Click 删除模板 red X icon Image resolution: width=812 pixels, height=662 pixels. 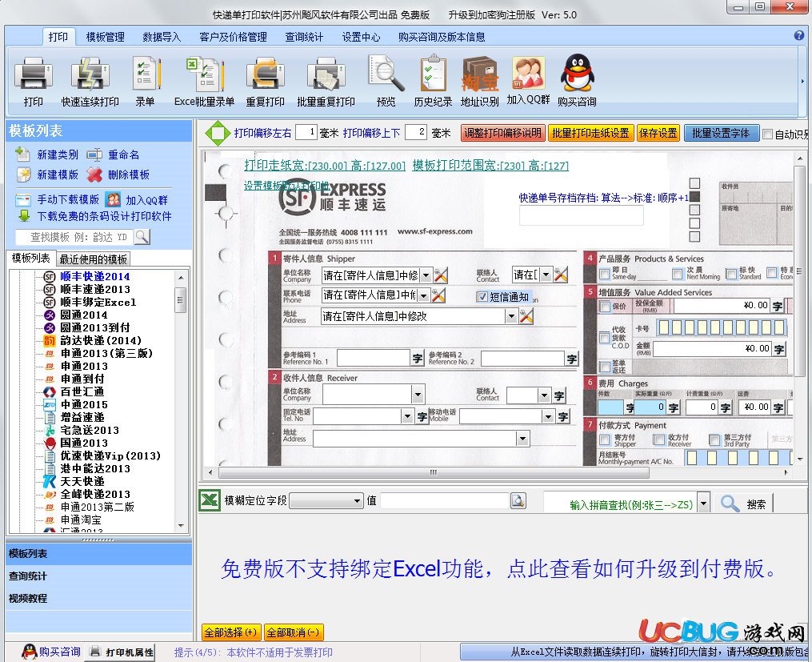click(94, 175)
